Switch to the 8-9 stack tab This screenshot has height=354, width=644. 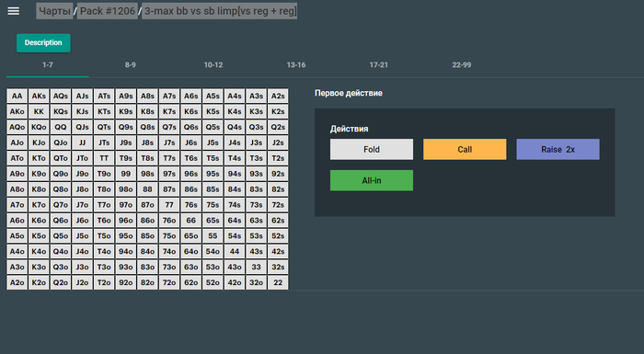[x=131, y=65]
